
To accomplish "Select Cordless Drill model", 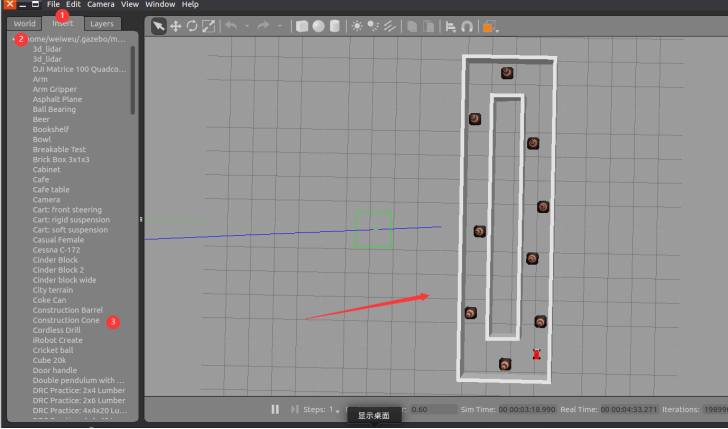I will pyautogui.click(x=56, y=331).
